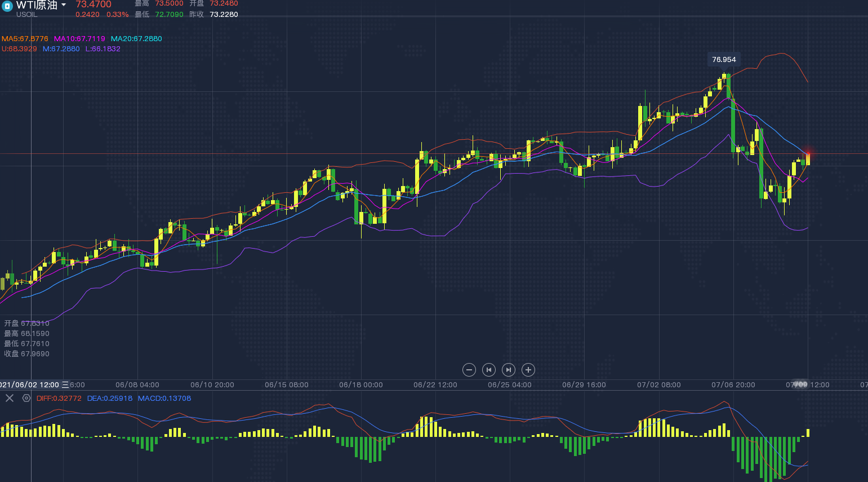Expand the WTI原油 symbol dropdown arrow
The height and width of the screenshot is (482, 868).
tap(64, 5)
